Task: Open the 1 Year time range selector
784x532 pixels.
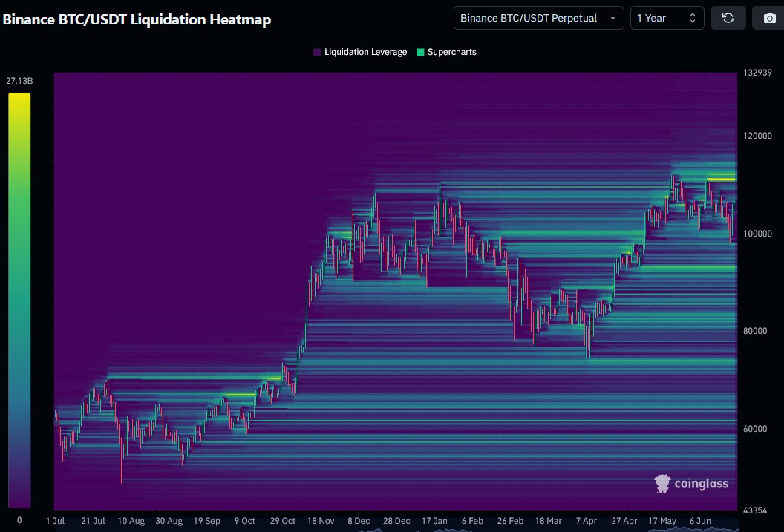Action: coord(667,18)
